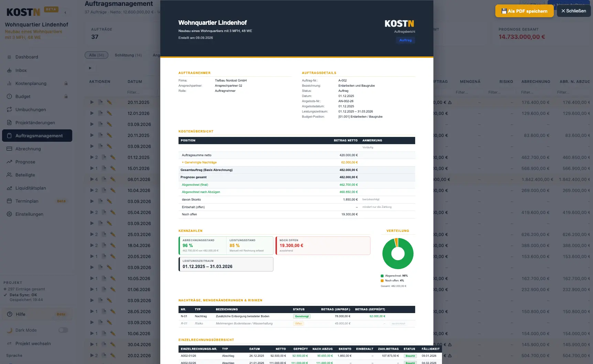Click the Genehmigt status badge

(x=302, y=316)
